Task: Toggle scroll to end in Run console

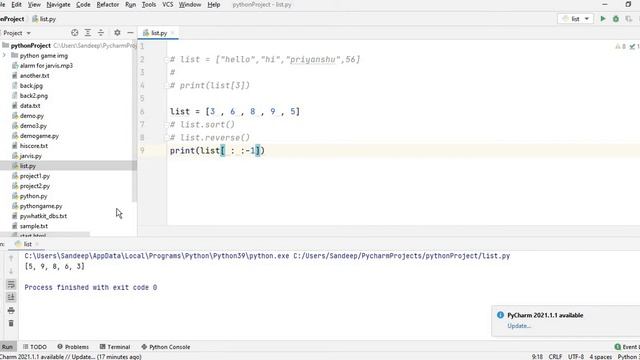Action: tap(11, 297)
